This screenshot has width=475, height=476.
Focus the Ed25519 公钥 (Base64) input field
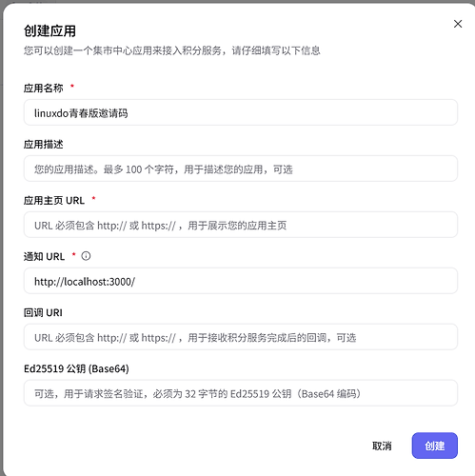241,393
